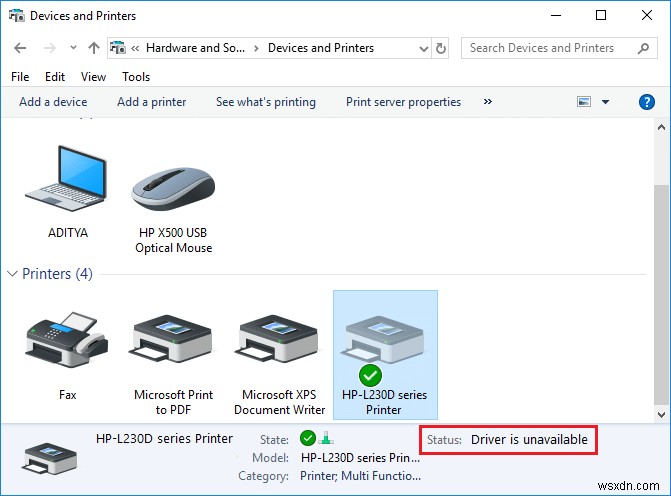The image size is (671, 496).
Task: Open the Tools menu
Action: (x=136, y=77)
